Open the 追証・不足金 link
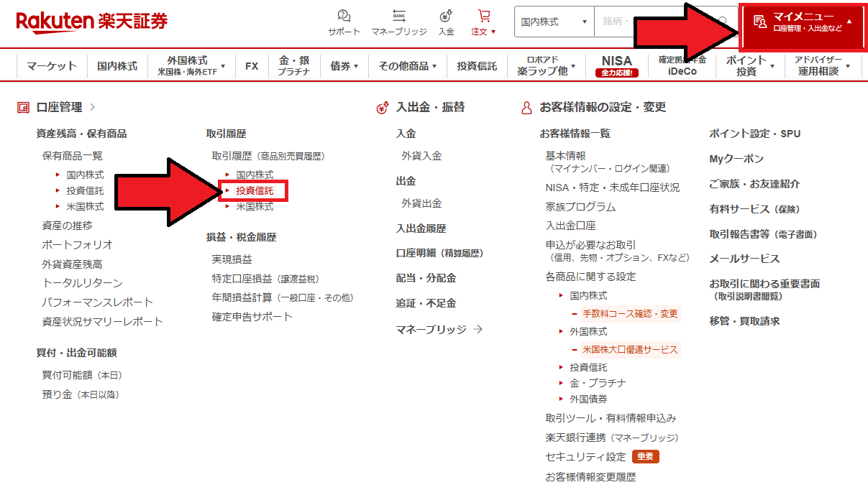This screenshot has width=868, height=490. click(x=426, y=303)
